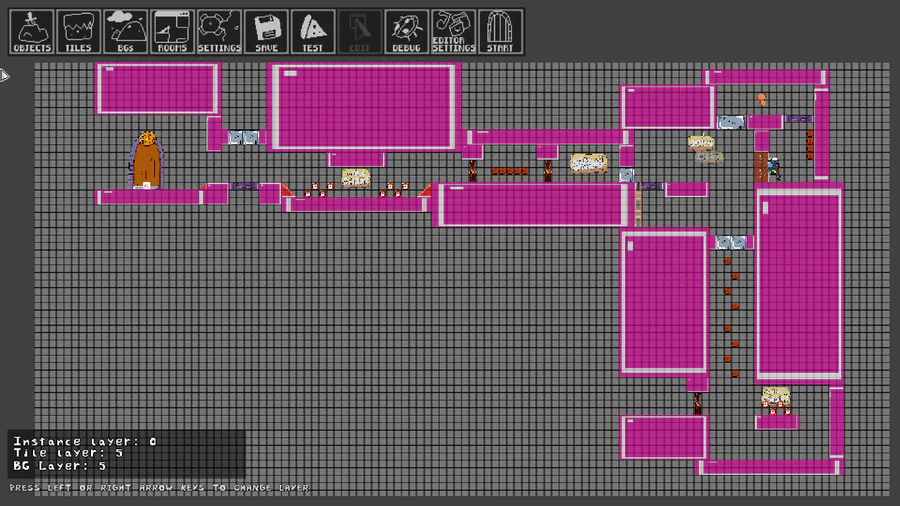Click the 'Press left or right arrow keys' hint
Viewport: 900px width, 506px height.
click(x=160, y=488)
